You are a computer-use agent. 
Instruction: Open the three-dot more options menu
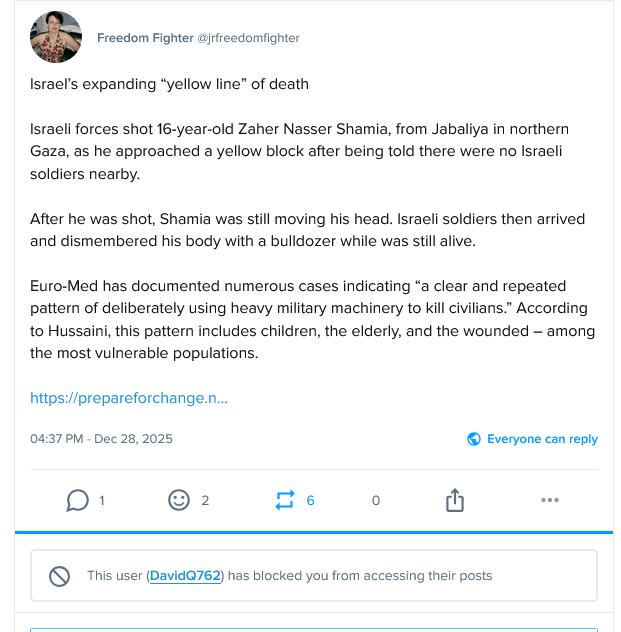tap(549, 500)
